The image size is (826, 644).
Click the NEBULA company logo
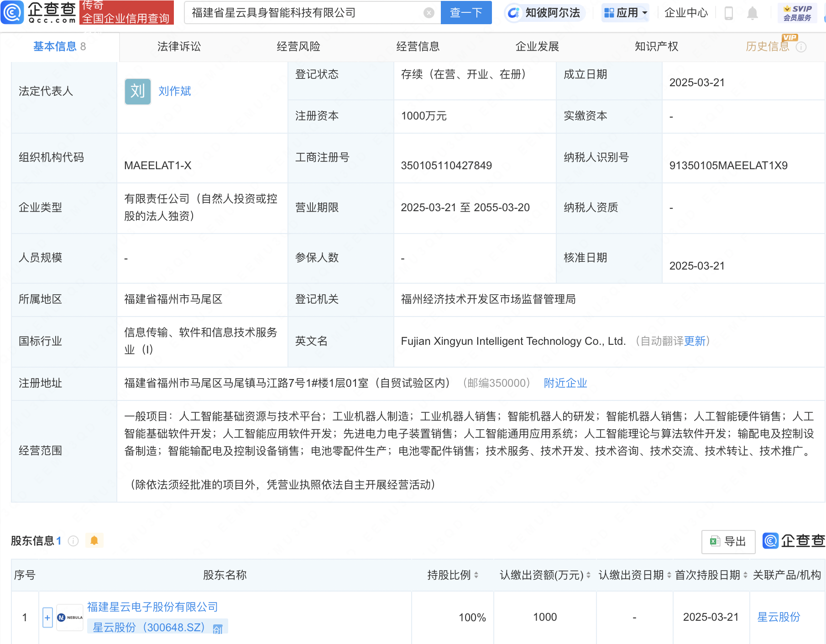[x=70, y=618]
